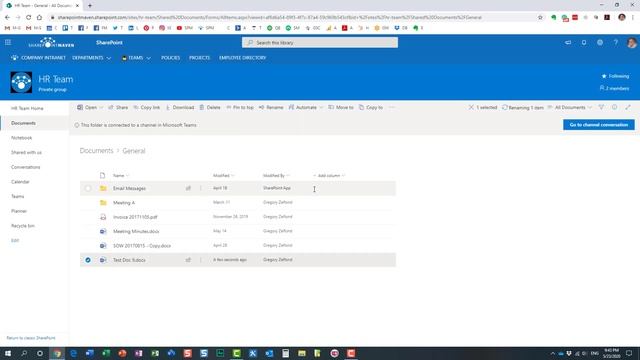
Task: Open Policies in the top navigation
Action: pos(170,58)
